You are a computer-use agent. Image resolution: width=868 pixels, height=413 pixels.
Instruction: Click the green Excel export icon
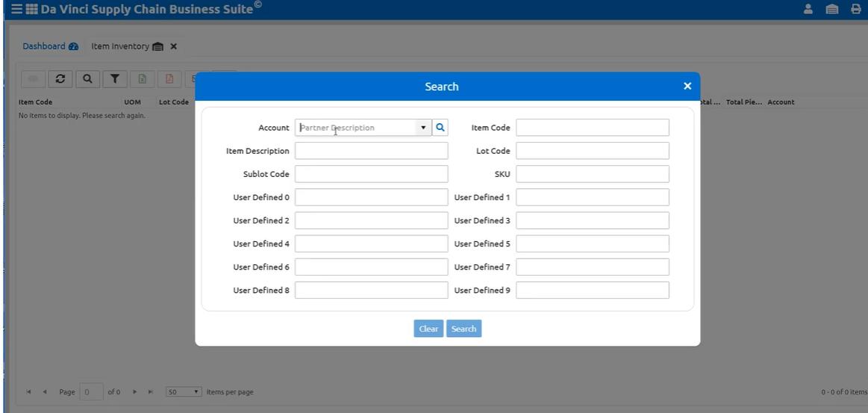[142, 78]
